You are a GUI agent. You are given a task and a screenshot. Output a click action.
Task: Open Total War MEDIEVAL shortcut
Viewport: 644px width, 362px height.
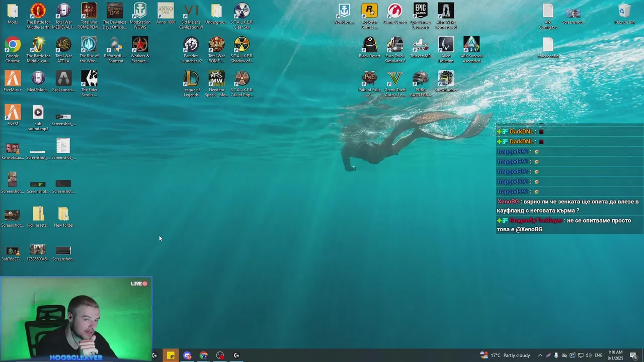point(63,16)
